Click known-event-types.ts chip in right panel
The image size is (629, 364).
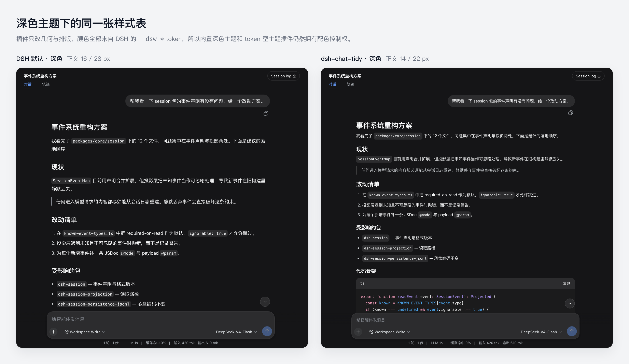tap(391, 195)
